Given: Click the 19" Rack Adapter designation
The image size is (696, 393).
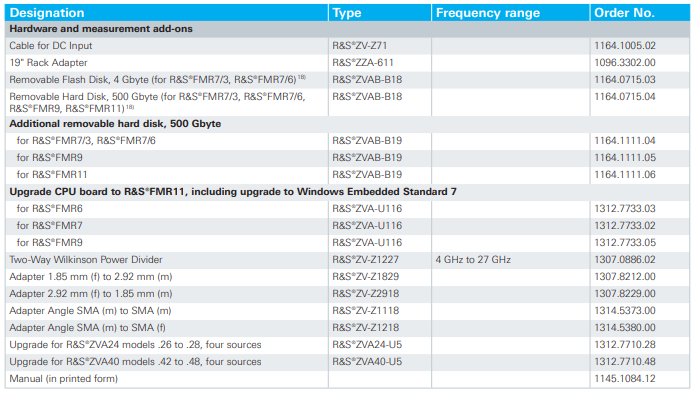Looking at the screenshot, I should [x=48, y=63].
